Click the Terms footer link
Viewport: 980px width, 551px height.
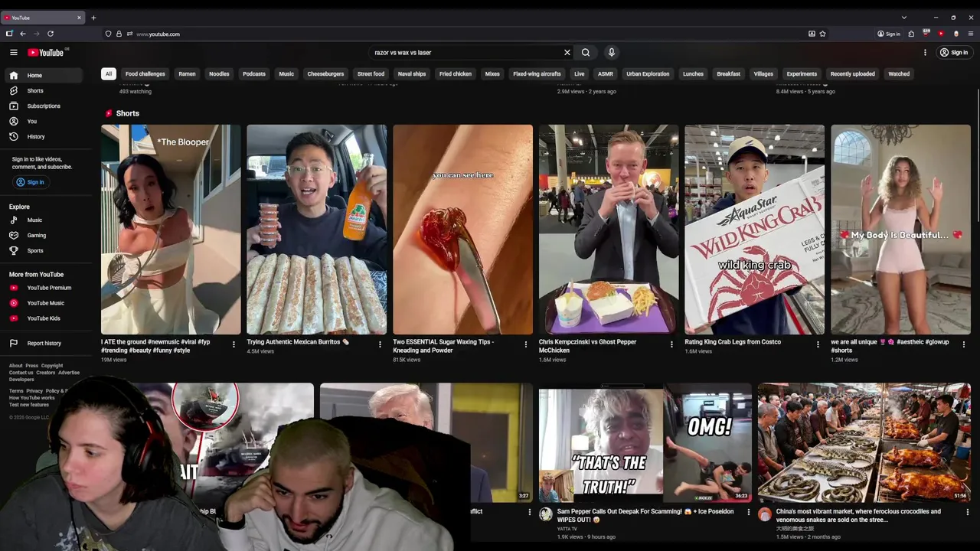coord(16,391)
